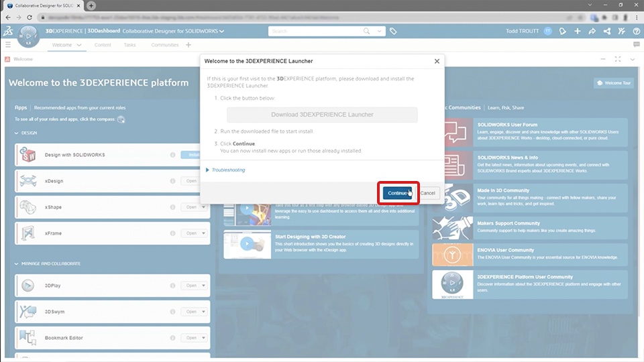Image resolution: width=644 pixels, height=362 pixels.
Task: Switch to the Content tab
Action: click(103, 45)
